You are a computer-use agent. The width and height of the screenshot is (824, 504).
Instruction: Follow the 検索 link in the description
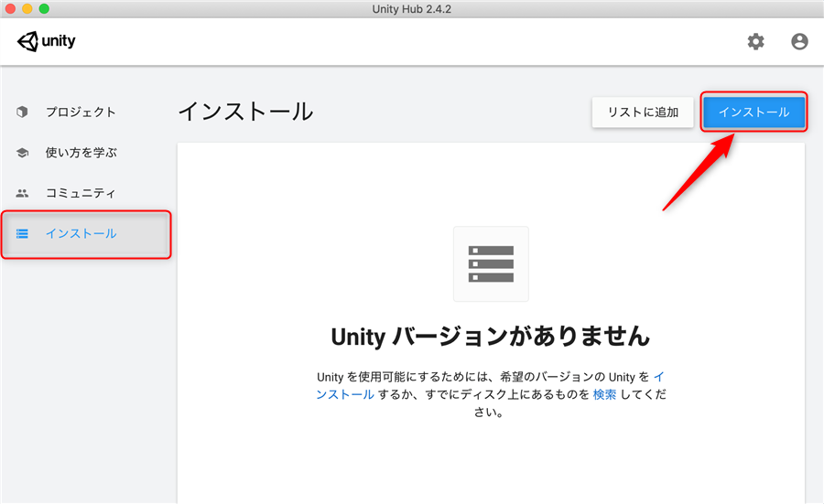click(604, 394)
